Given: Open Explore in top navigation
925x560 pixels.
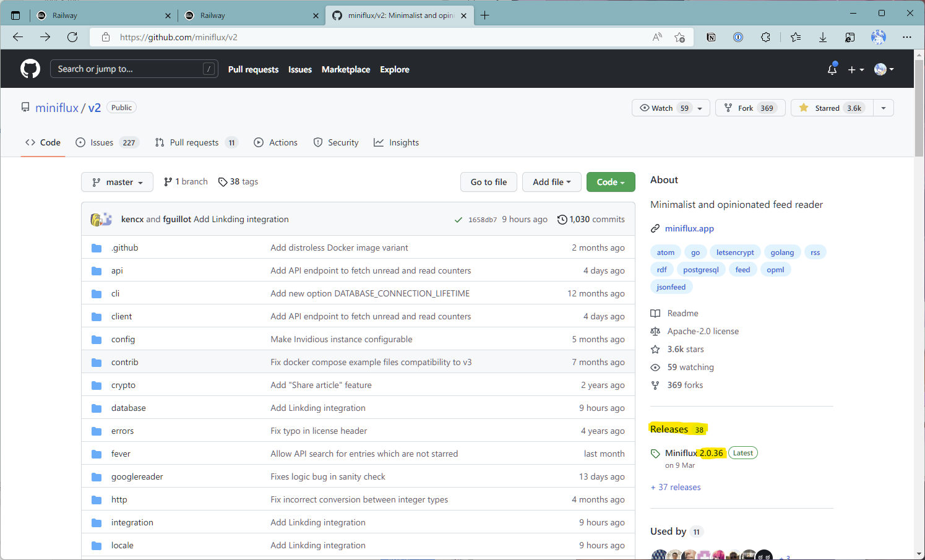Looking at the screenshot, I should point(395,69).
